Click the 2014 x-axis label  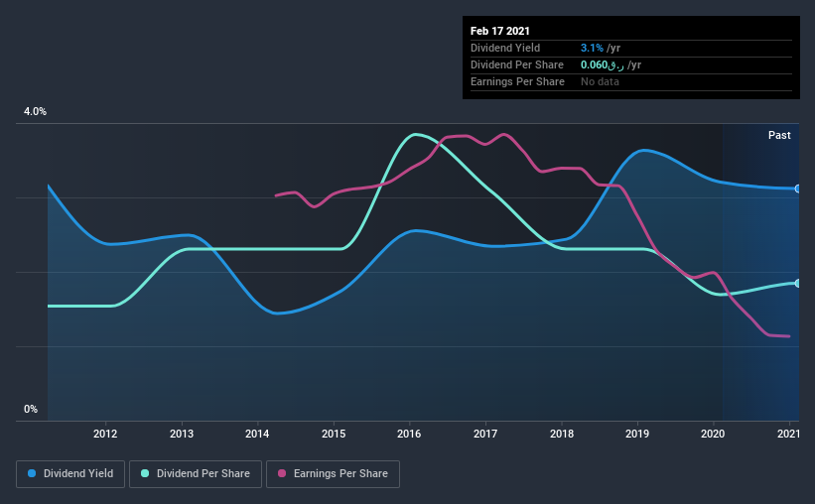point(257,434)
